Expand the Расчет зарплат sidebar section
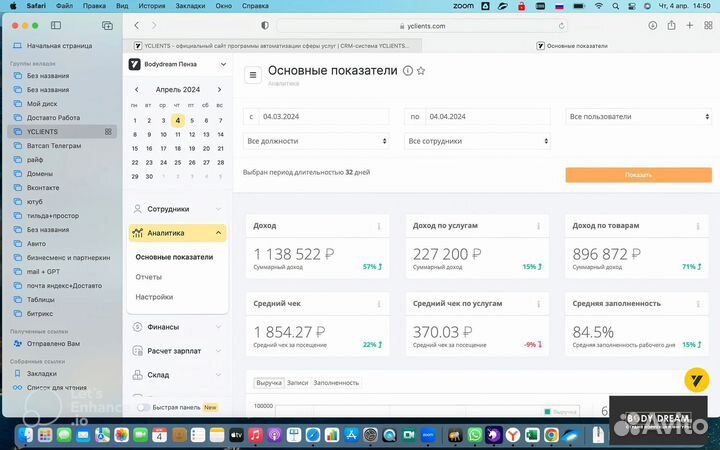This screenshot has height=450, width=720. (177, 351)
